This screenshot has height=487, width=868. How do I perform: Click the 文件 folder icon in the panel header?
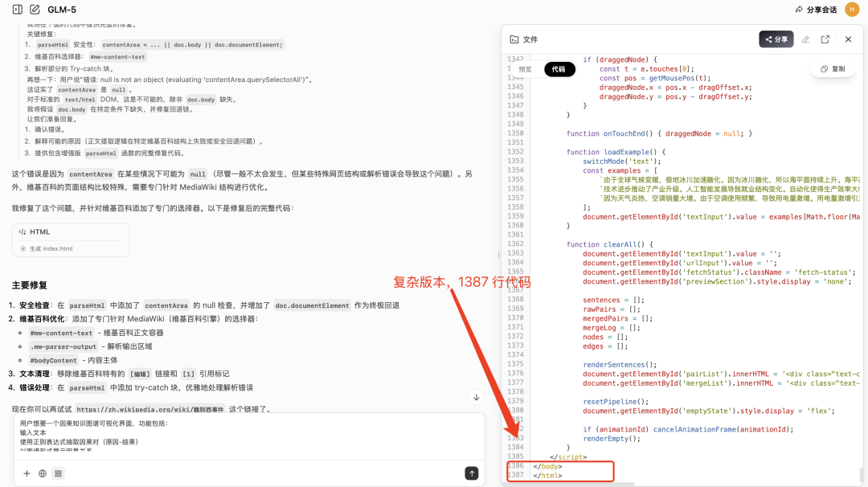[514, 39]
